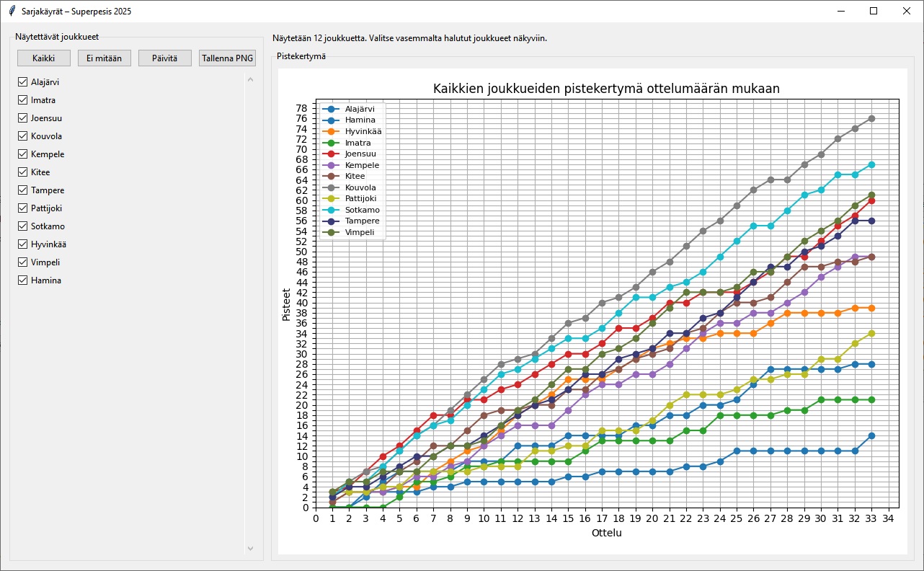The image size is (924, 571).
Task: Click the Sotkamo legend marker in chart
Action: 332,210
